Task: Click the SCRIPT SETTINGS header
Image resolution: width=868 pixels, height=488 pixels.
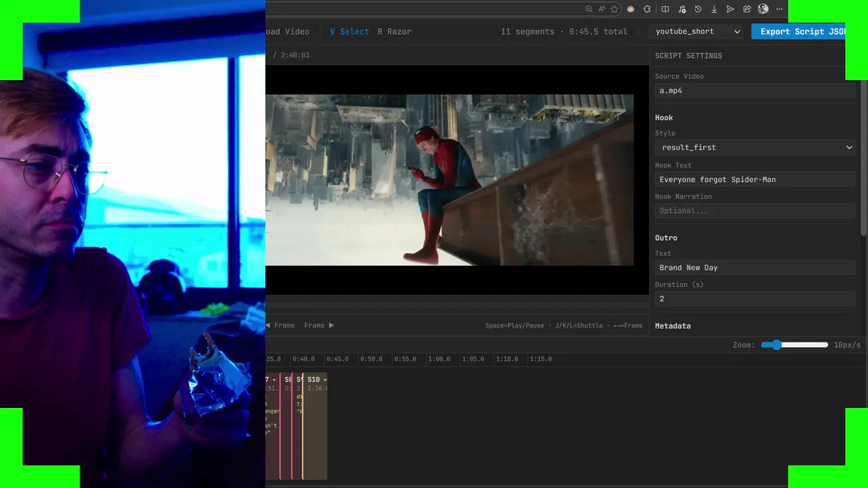Action: click(x=688, y=56)
